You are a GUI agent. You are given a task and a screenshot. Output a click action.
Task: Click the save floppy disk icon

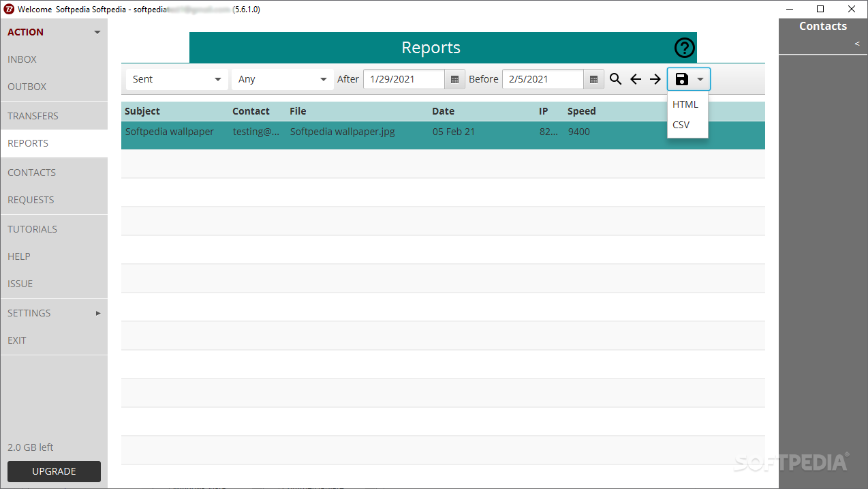click(x=682, y=79)
